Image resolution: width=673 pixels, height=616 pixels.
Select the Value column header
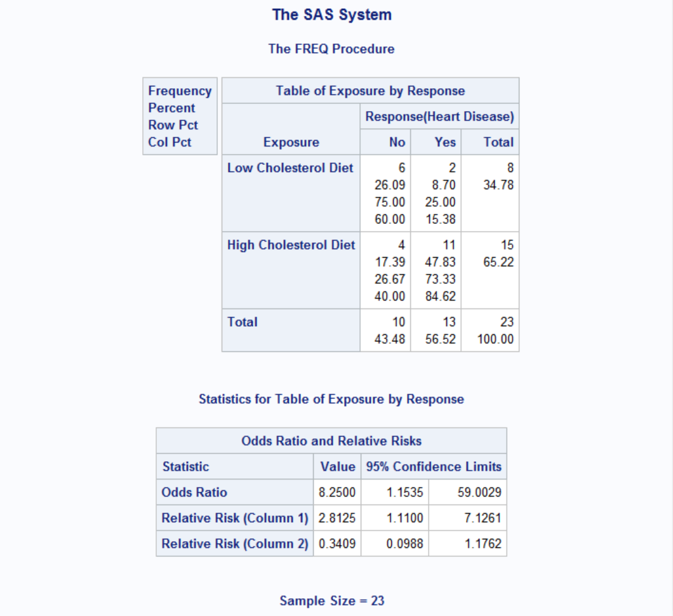click(337, 467)
